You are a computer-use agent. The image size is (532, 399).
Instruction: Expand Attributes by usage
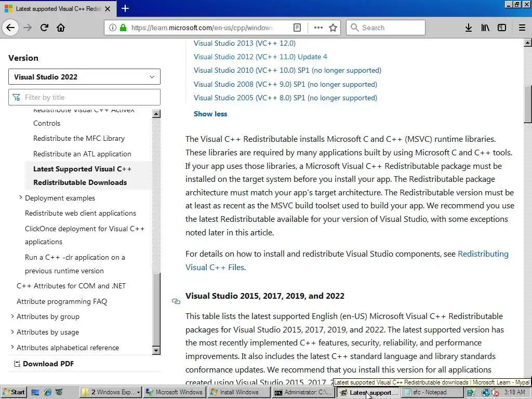(12, 332)
